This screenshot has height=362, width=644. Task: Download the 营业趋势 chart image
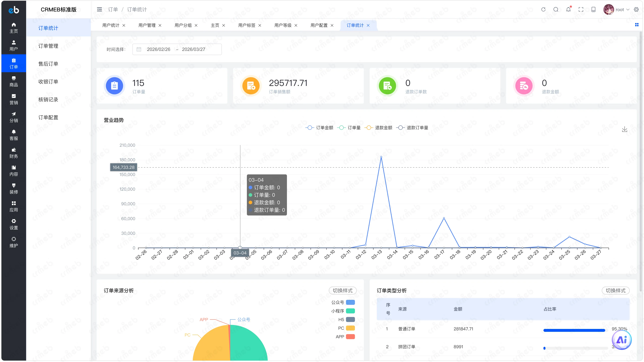pos(625,129)
